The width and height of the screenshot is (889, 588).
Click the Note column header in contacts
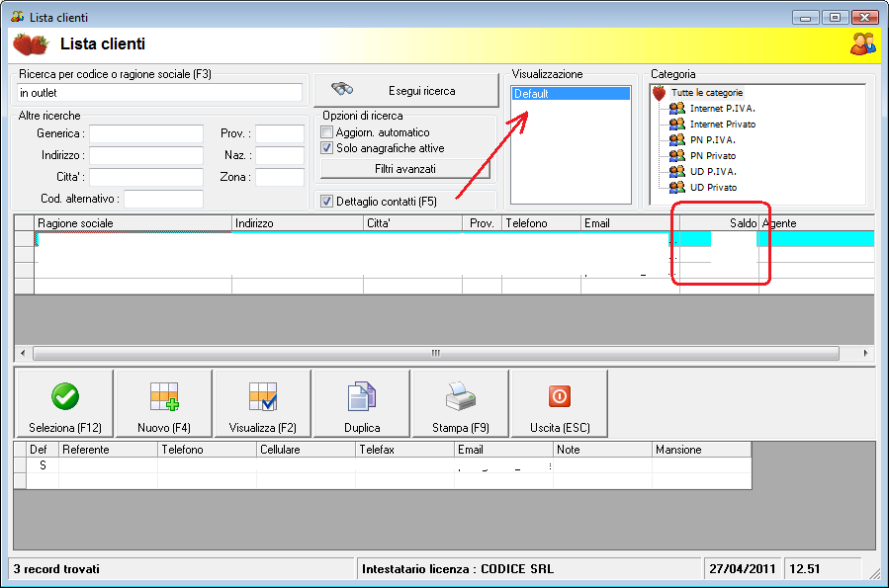click(602, 450)
